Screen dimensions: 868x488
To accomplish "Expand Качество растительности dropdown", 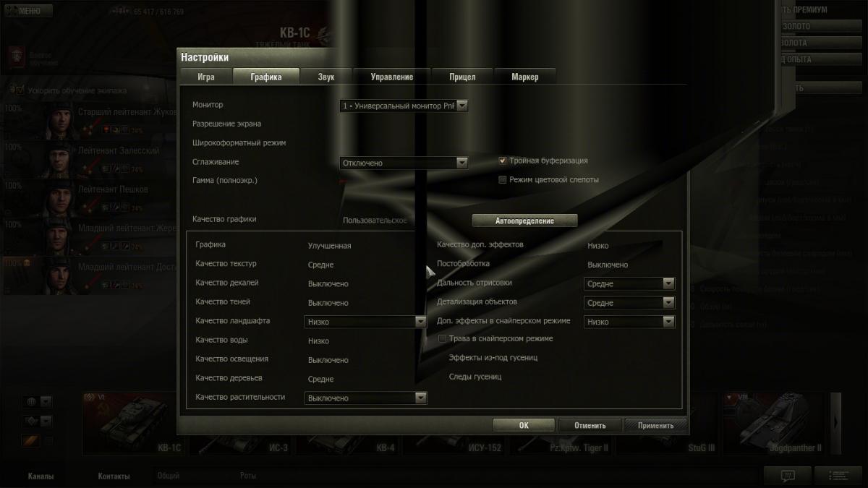I will click(365, 398).
